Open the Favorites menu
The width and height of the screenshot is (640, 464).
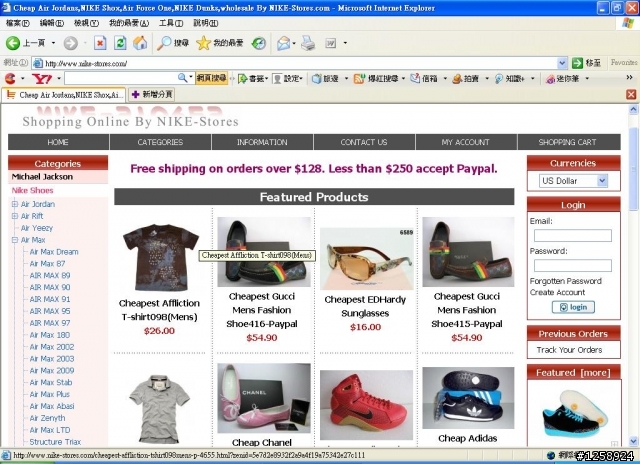[x=129, y=23]
